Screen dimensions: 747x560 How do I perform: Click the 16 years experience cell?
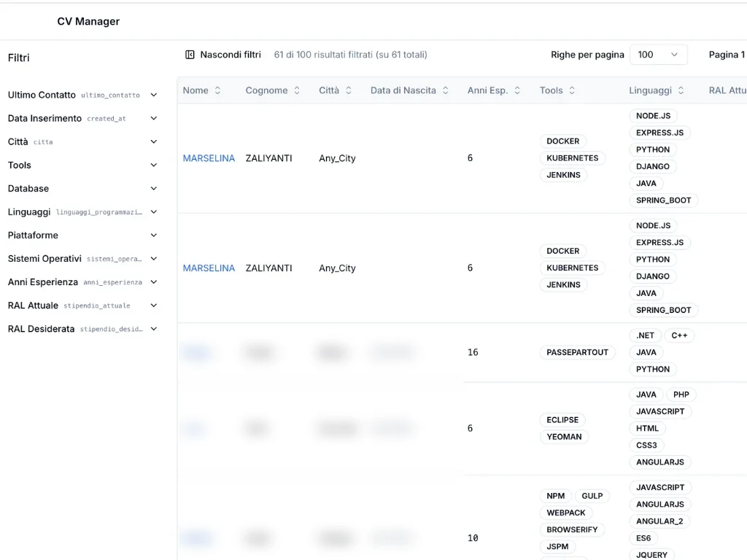[473, 352]
